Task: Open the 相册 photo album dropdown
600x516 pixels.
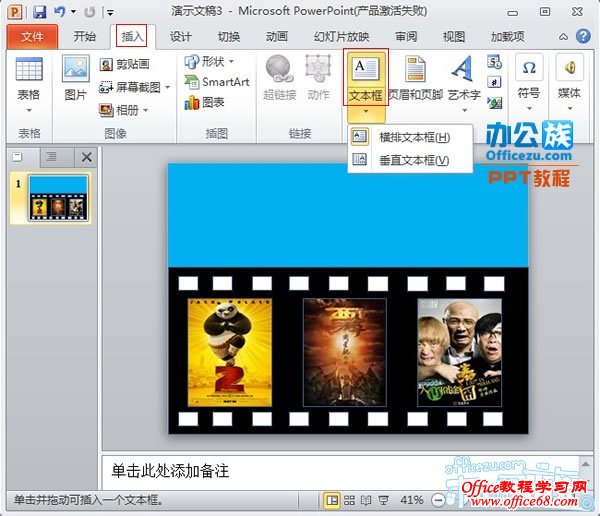Action: (x=146, y=110)
